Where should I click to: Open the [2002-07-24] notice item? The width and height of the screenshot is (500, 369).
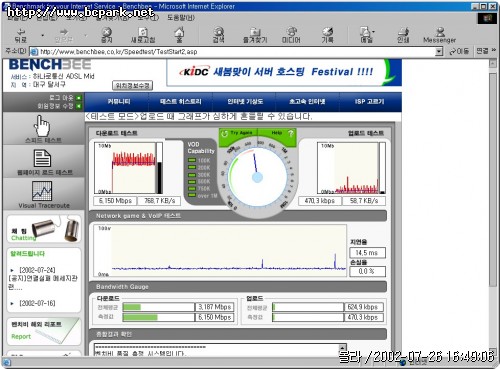(x=37, y=270)
